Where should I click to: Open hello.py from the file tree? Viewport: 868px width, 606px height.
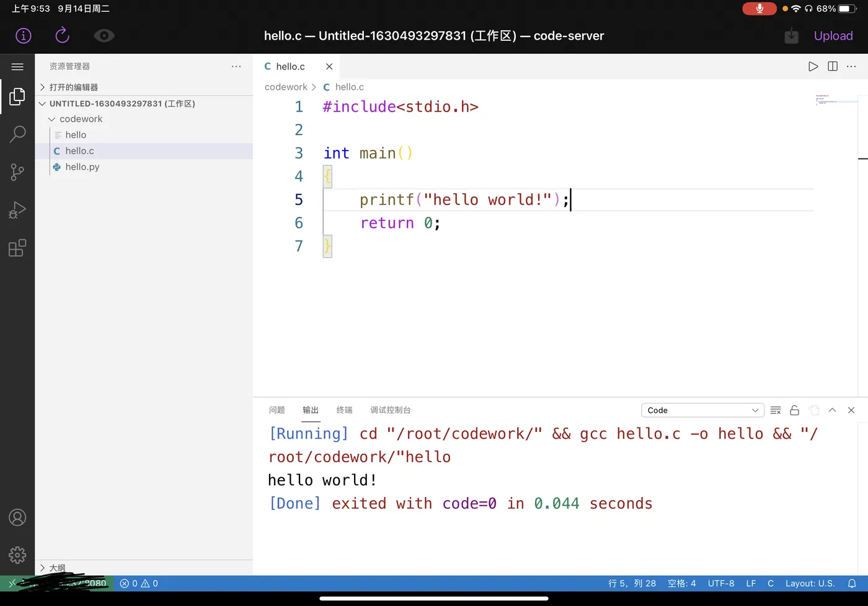click(x=144, y=167)
